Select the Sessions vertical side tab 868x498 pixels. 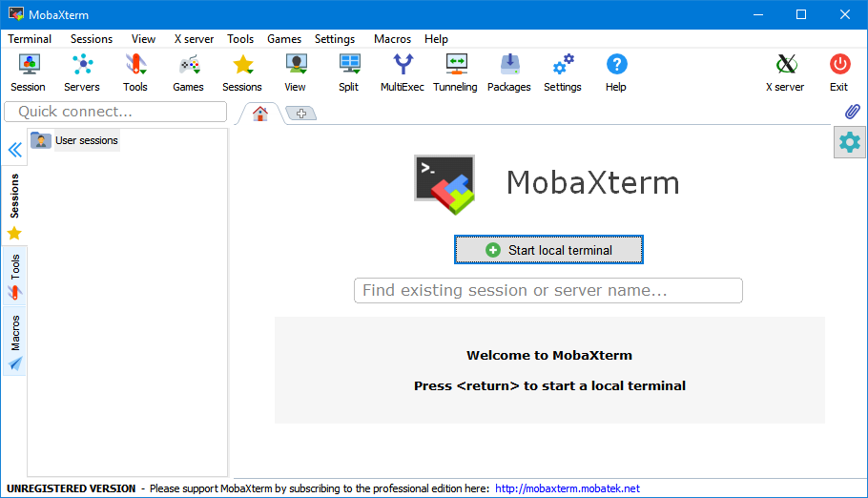14,206
